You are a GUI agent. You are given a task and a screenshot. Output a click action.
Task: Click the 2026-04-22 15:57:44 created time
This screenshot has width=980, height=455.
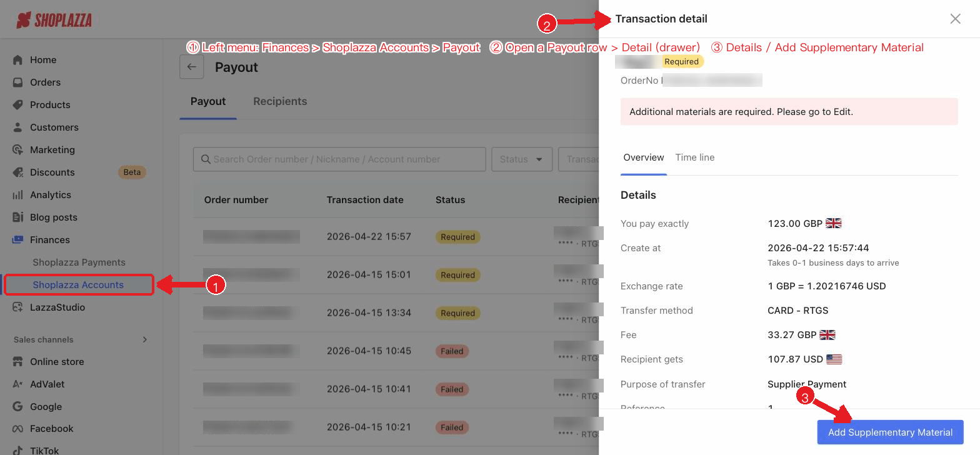818,248
